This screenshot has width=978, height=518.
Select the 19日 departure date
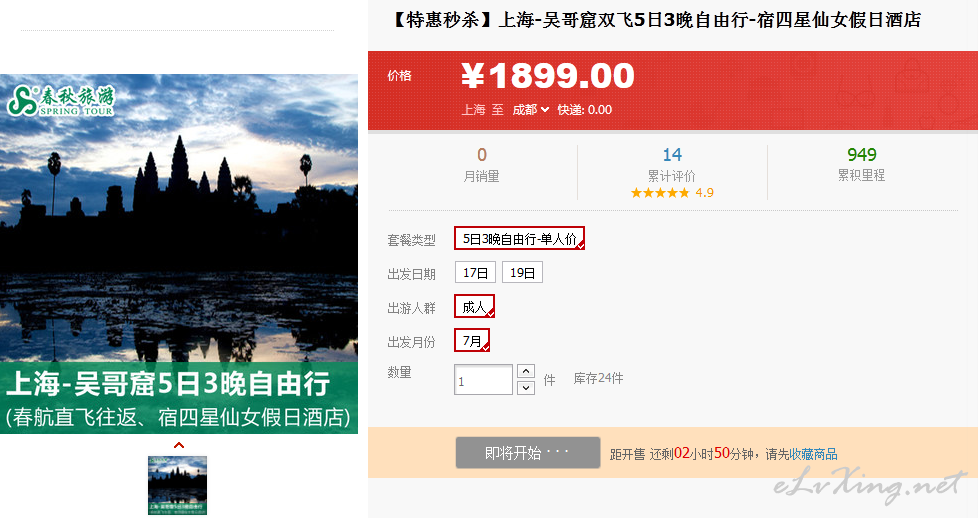click(522, 273)
